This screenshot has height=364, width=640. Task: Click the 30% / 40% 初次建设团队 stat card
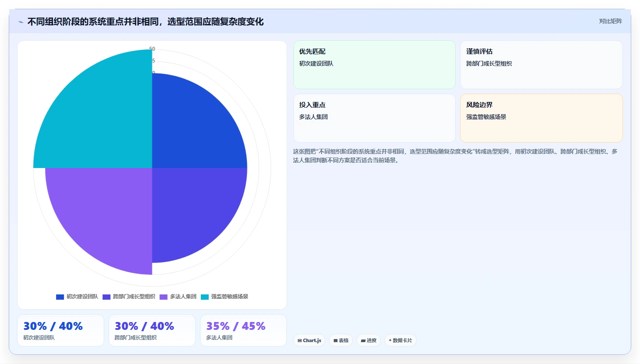61,330
